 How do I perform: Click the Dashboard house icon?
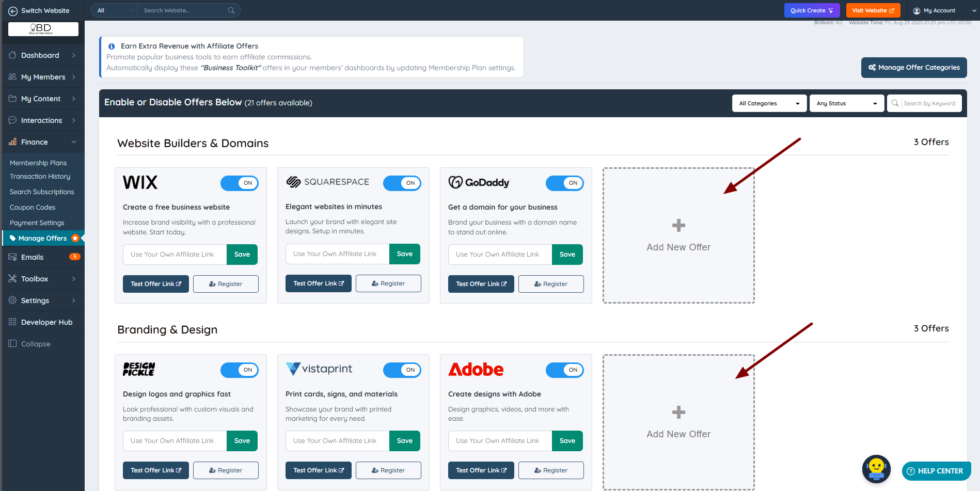click(x=12, y=55)
